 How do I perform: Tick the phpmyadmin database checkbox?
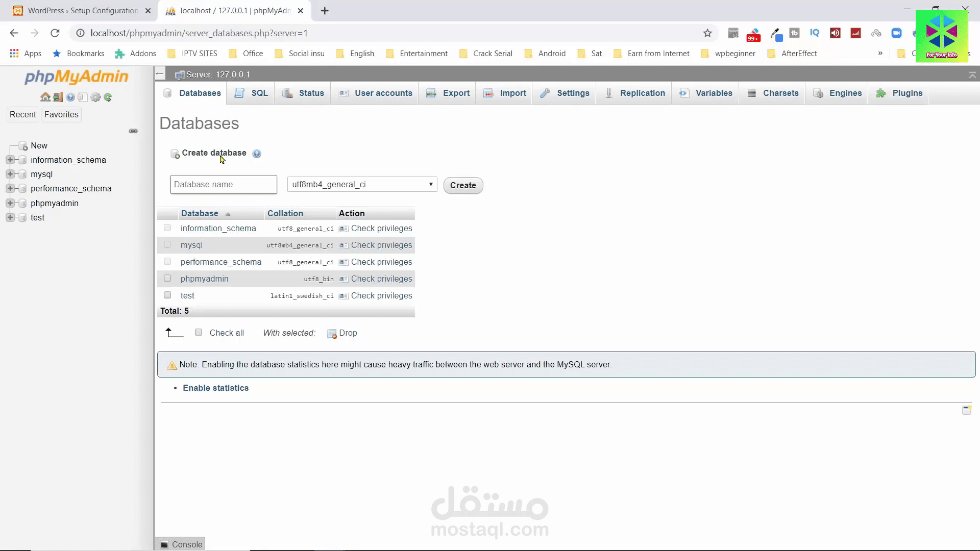coord(167,279)
